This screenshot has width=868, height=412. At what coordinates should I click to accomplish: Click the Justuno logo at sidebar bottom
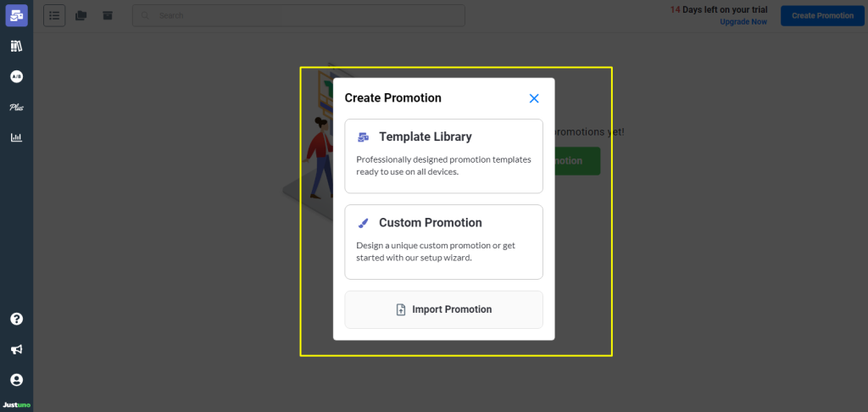17,405
